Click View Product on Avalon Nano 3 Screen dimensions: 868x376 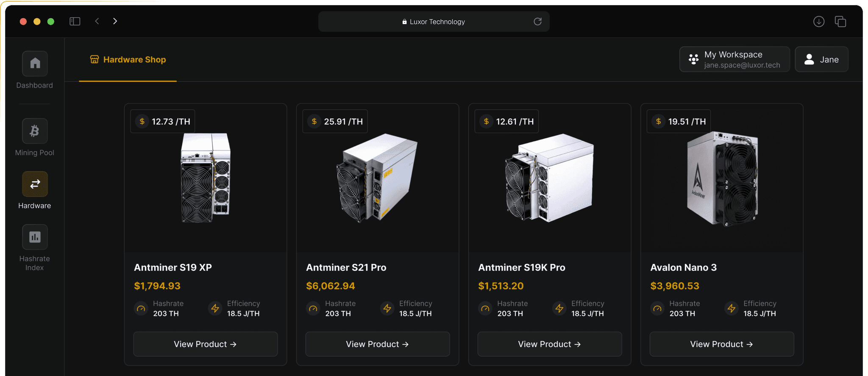pyautogui.click(x=721, y=344)
